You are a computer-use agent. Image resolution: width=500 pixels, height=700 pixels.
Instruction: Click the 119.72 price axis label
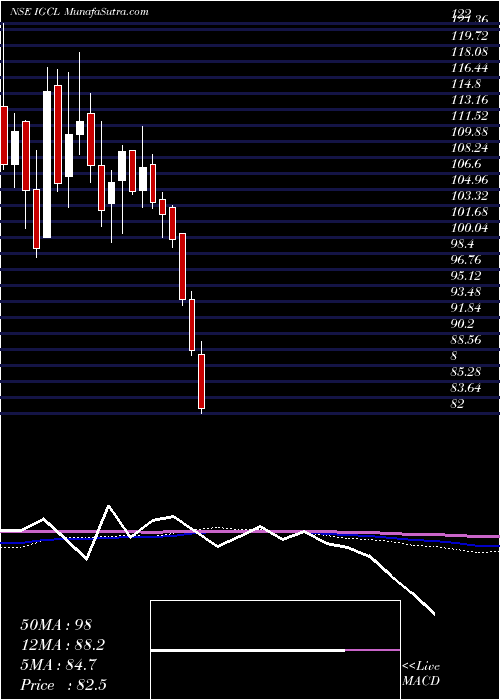(x=469, y=34)
